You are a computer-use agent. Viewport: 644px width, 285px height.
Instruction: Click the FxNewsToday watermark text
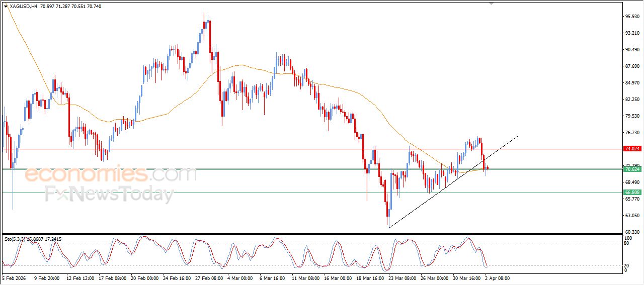[109, 194]
